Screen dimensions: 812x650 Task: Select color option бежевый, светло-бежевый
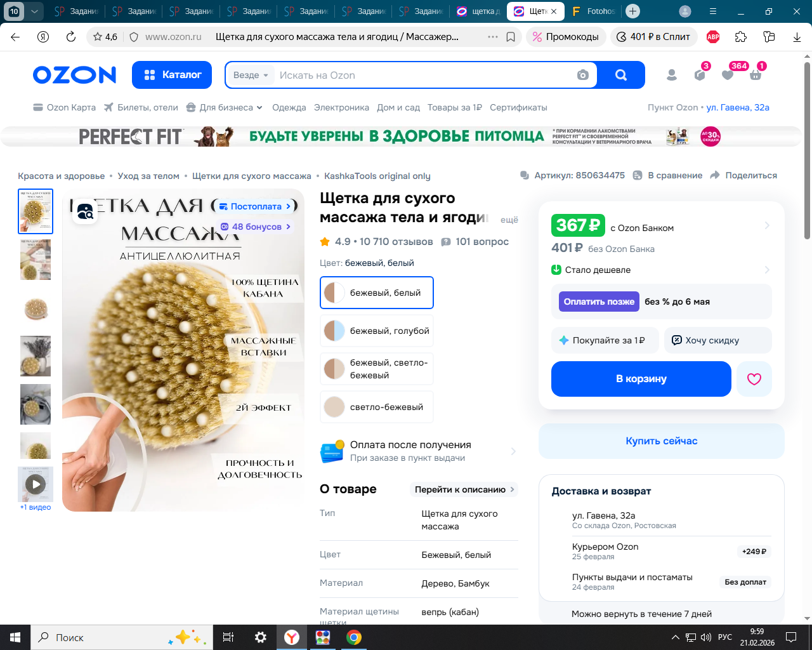pyautogui.click(x=377, y=369)
